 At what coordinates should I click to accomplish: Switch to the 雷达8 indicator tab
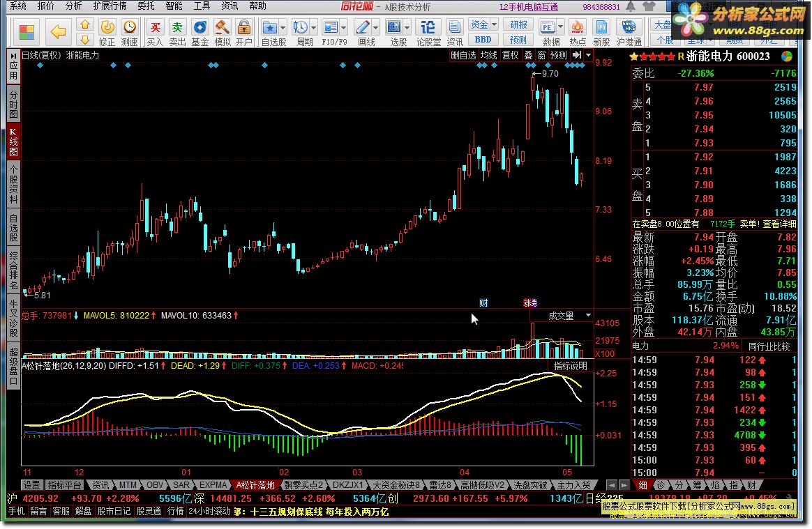point(440,486)
